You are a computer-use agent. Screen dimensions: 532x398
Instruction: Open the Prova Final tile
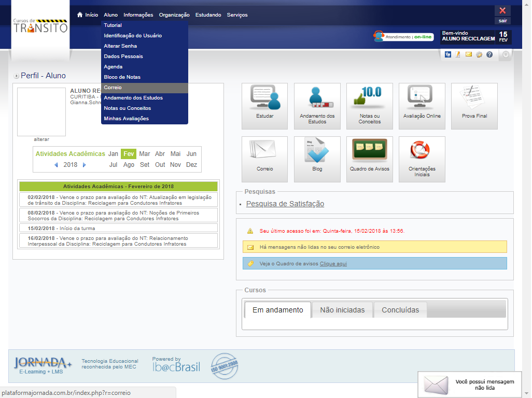[x=474, y=106]
